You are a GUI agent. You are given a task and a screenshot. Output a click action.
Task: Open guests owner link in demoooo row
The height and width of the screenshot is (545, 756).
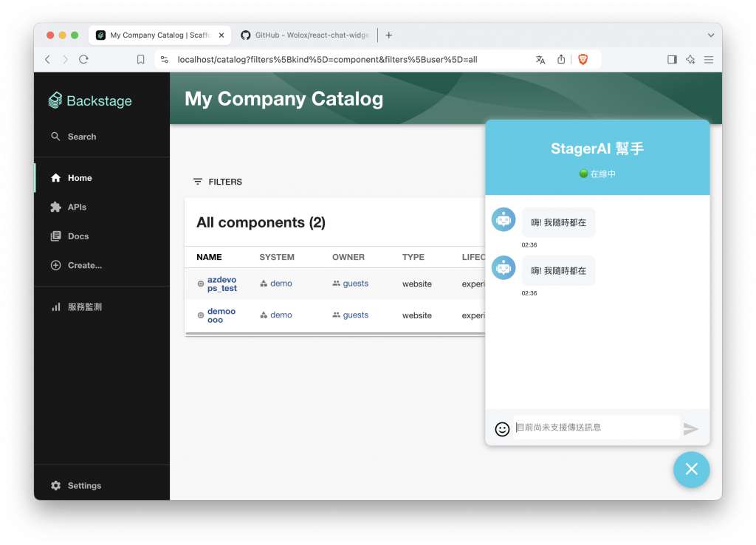pos(355,315)
